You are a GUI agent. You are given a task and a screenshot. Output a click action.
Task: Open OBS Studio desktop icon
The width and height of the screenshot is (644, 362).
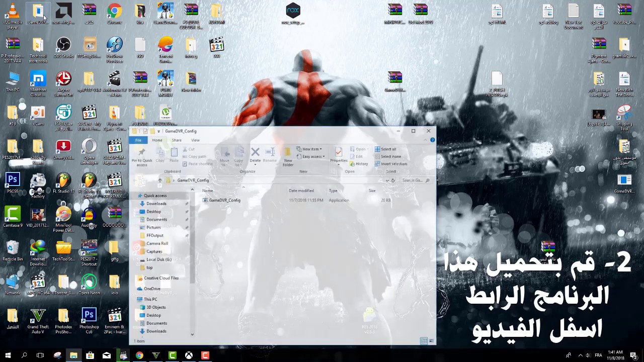tap(63, 48)
